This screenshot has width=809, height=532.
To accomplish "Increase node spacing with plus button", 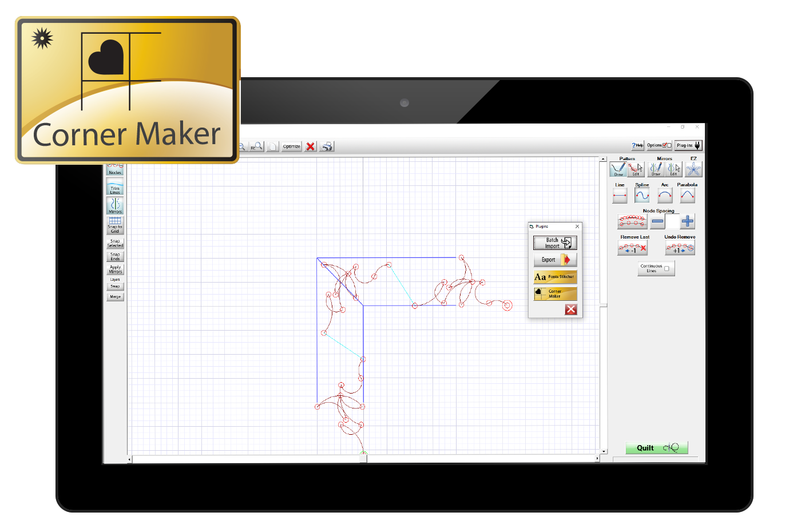I will 688,221.
